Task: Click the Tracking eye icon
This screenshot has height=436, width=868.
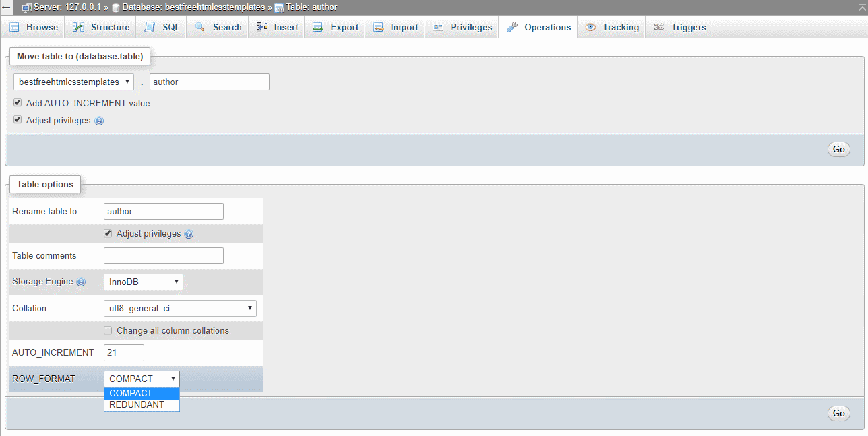Action: tap(590, 27)
